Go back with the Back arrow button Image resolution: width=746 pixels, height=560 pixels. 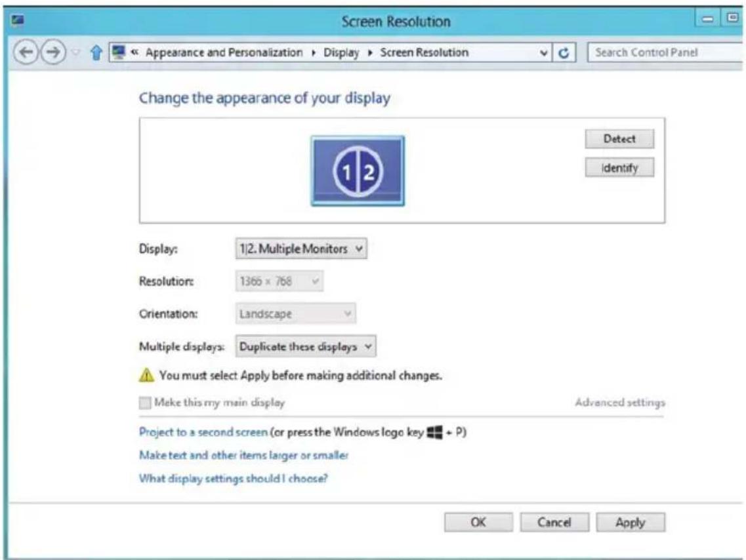tap(26, 52)
